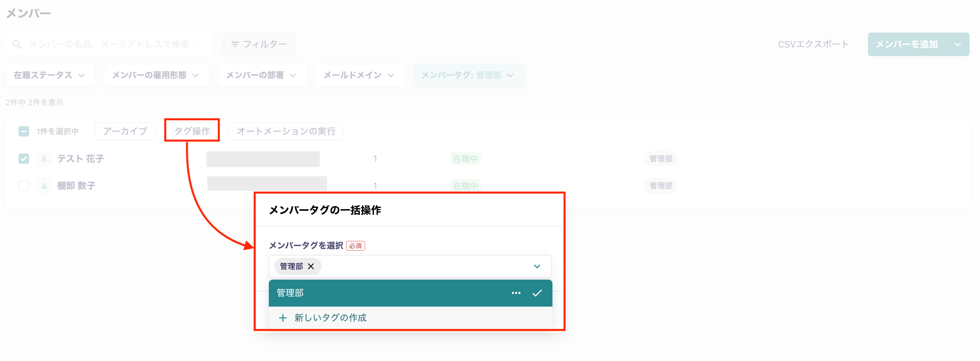The image size is (980, 361).
Task: Click the タグ操作 button
Action: click(x=192, y=131)
